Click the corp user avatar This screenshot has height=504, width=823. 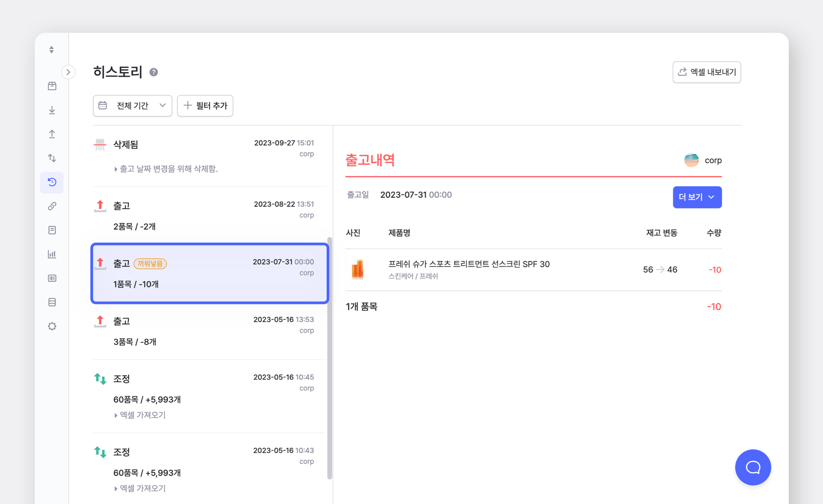point(691,160)
